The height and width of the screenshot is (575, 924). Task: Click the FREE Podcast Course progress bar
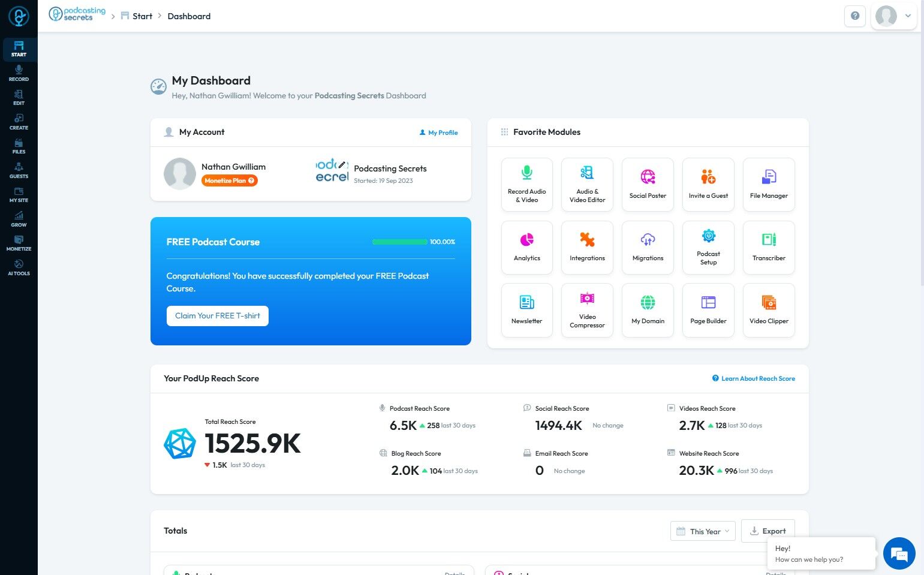click(x=400, y=242)
